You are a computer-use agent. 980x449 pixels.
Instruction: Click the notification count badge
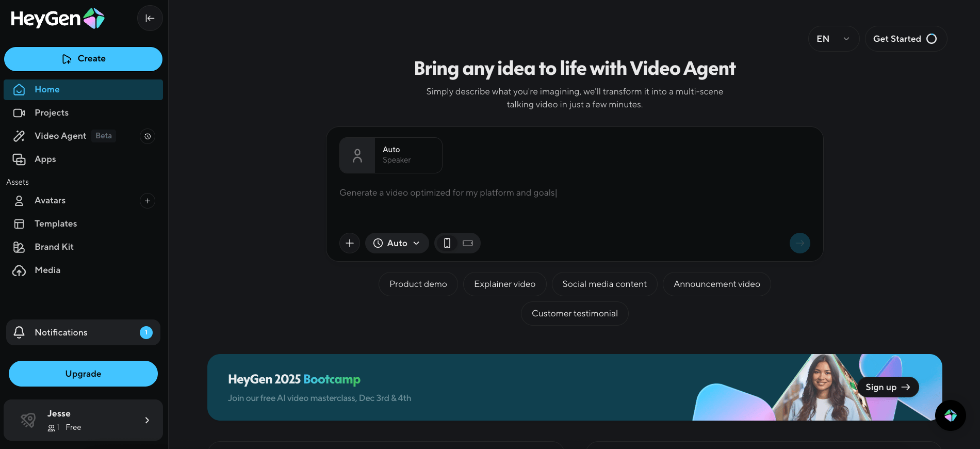click(x=146, y=332)
